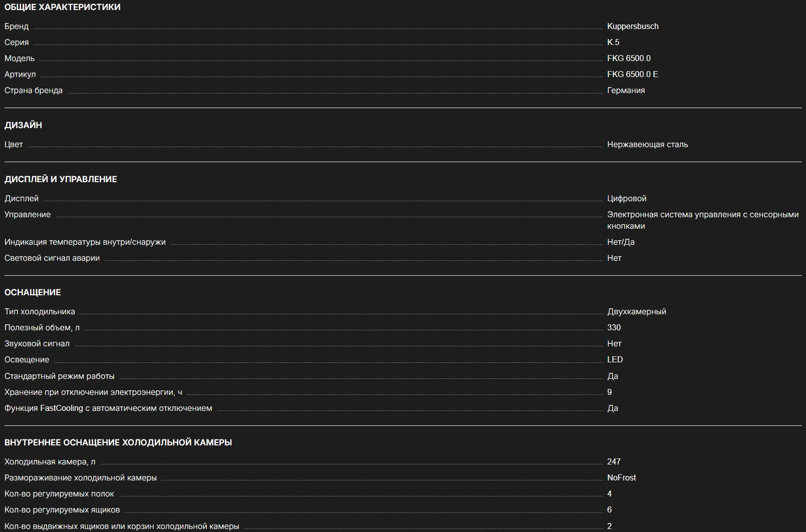
Task: Select 'Нет' in the 'Световой сигнал аварии' row
Action: 614,258
